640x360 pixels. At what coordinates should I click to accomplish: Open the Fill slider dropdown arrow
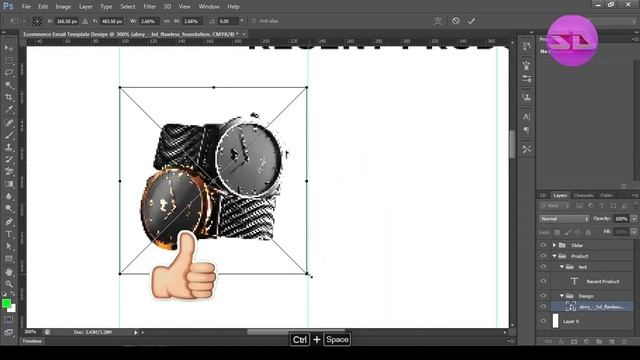pos(634,232)
